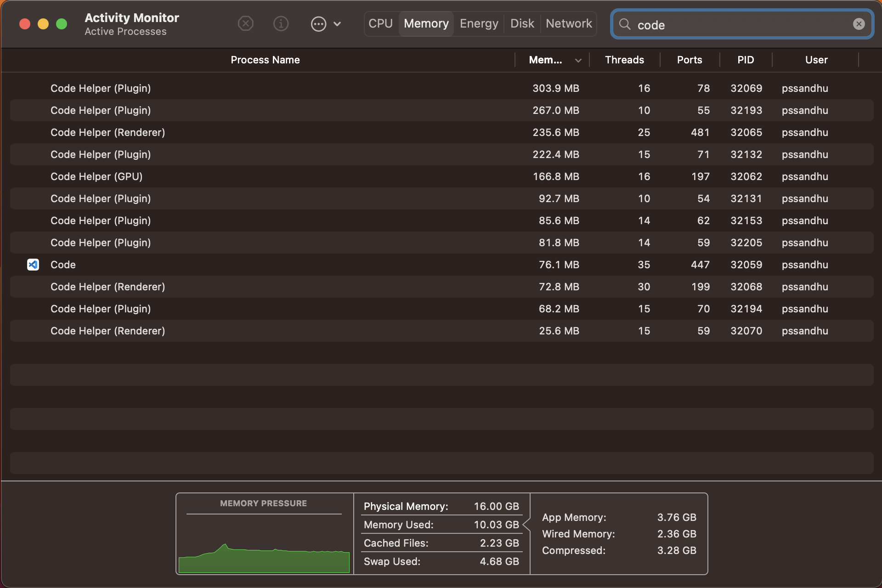Click the PID 32070 cell
This screenshot has width=882, height=588.
point(746,331)
